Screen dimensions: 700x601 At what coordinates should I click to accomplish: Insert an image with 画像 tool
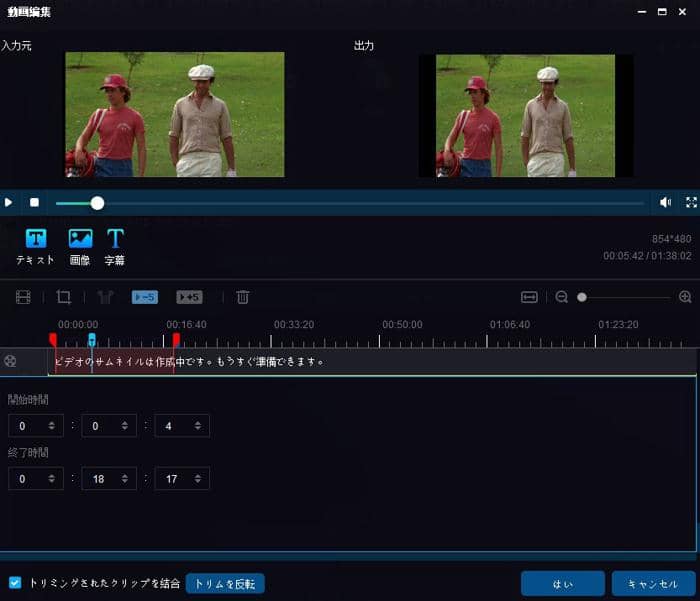click(x=80, y=246)
